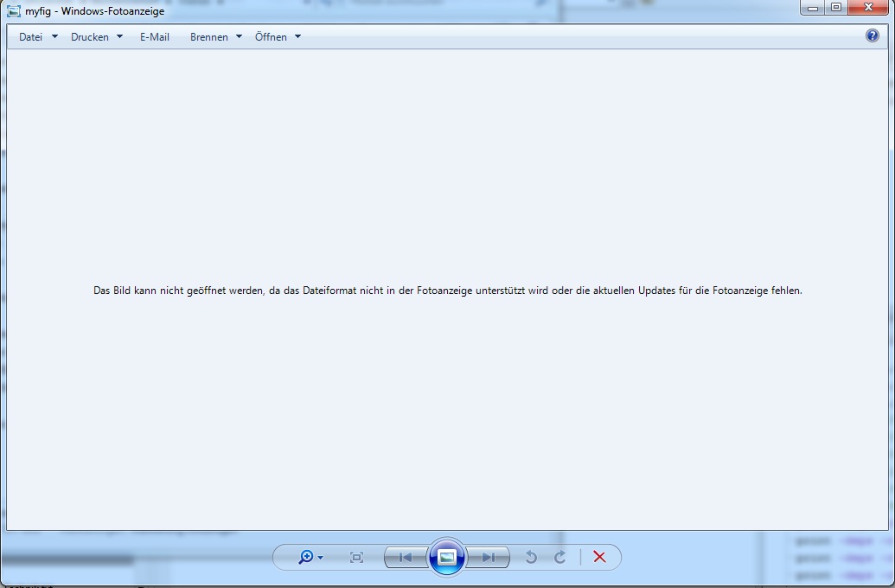Screen dimensions: 895x588
Task: Go to the previous image
Action: [405, 558]
